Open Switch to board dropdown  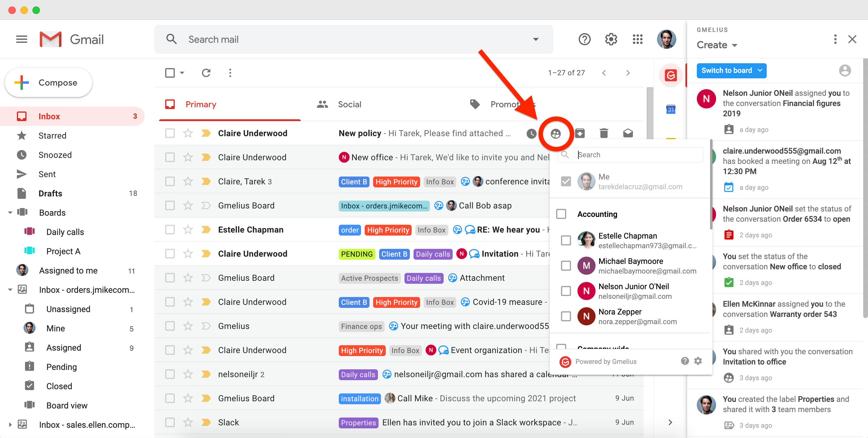click(x=731, y=71)
